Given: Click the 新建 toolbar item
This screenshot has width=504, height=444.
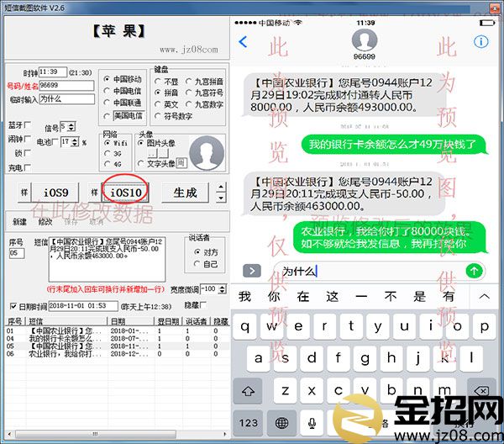Looking at the screenshot, I should (19, 221).
